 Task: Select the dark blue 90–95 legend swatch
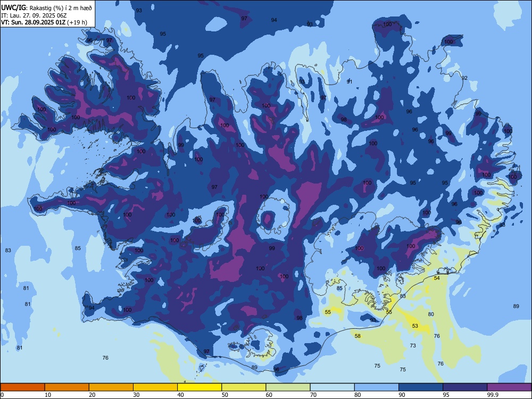click(421, 387)
